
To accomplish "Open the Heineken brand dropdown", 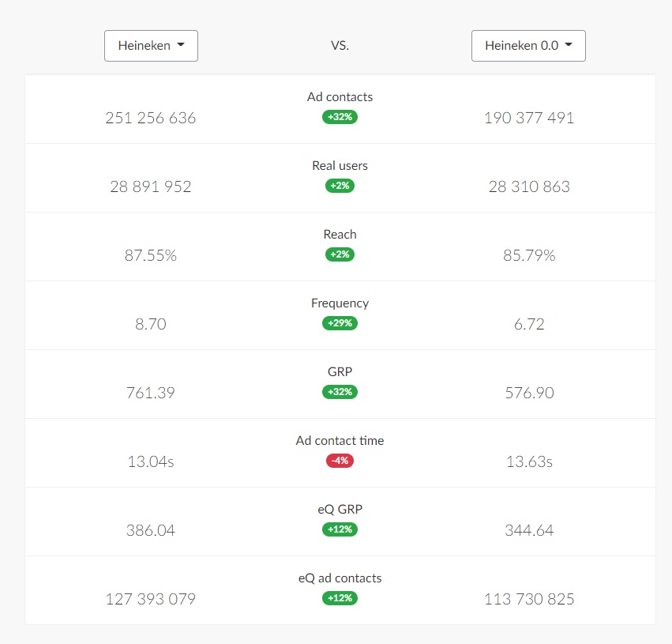I will (x=151, y=46).
